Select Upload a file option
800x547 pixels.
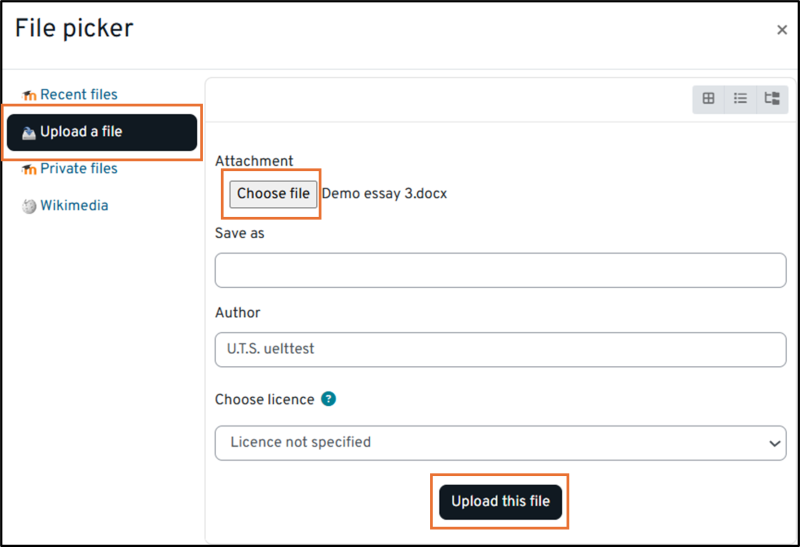(81, 132)
